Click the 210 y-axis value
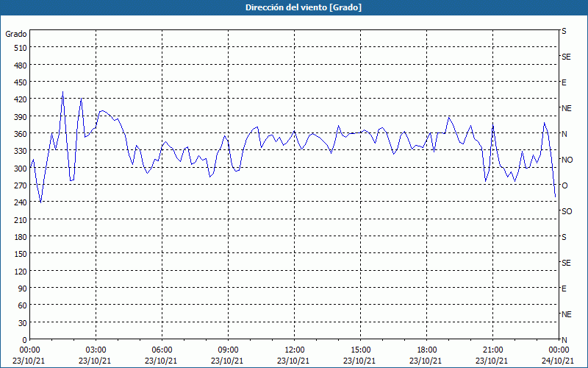 coord(21,220)
